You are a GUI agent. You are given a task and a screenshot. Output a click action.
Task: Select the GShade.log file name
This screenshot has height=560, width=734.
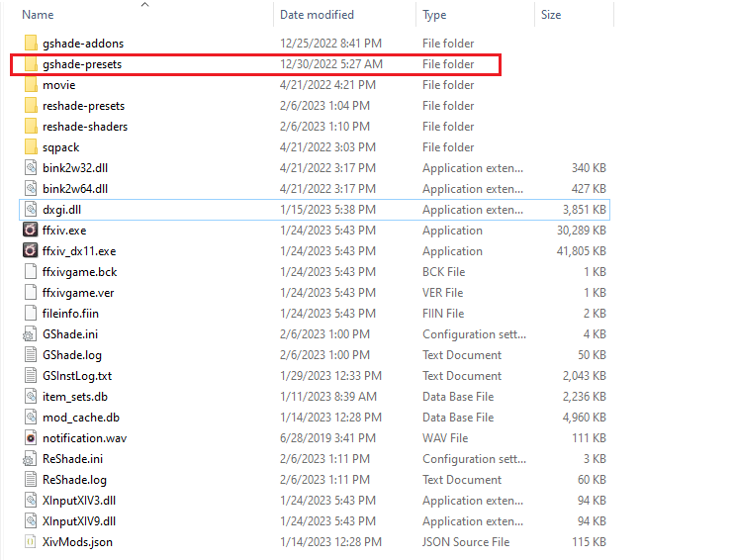click(x=72, y=355)
